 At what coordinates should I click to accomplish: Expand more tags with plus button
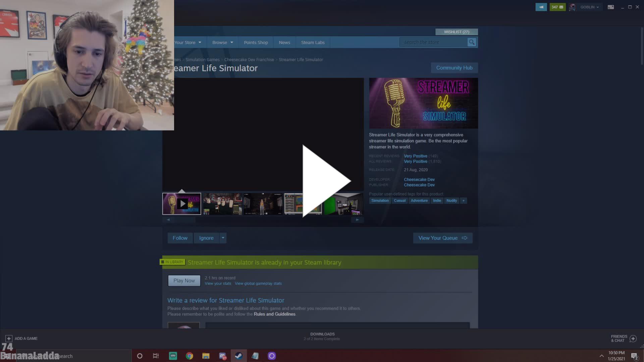(x=464, y=201)
